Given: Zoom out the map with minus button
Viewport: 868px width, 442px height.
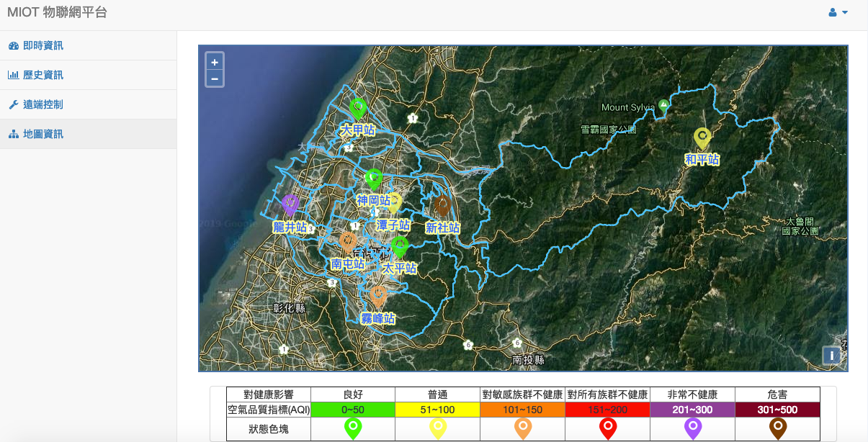Looking at the screenshot, I should [x=215, y=78].
